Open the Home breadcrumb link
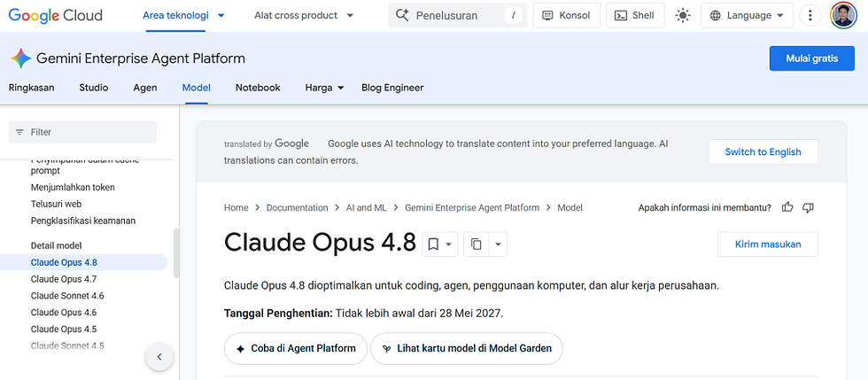Viewport: 868px width, 380px height. pos(236,208)
